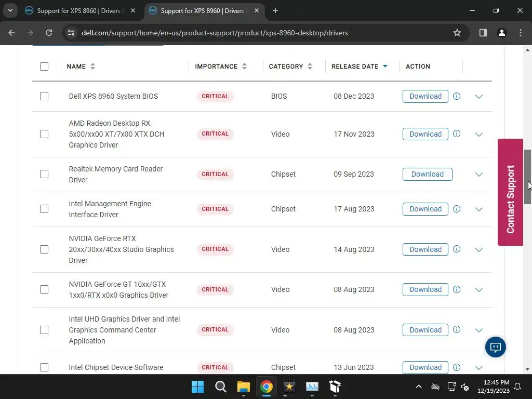The image size is (532, 399).
Task: Go back to the previous page
Action: point(11,33)
